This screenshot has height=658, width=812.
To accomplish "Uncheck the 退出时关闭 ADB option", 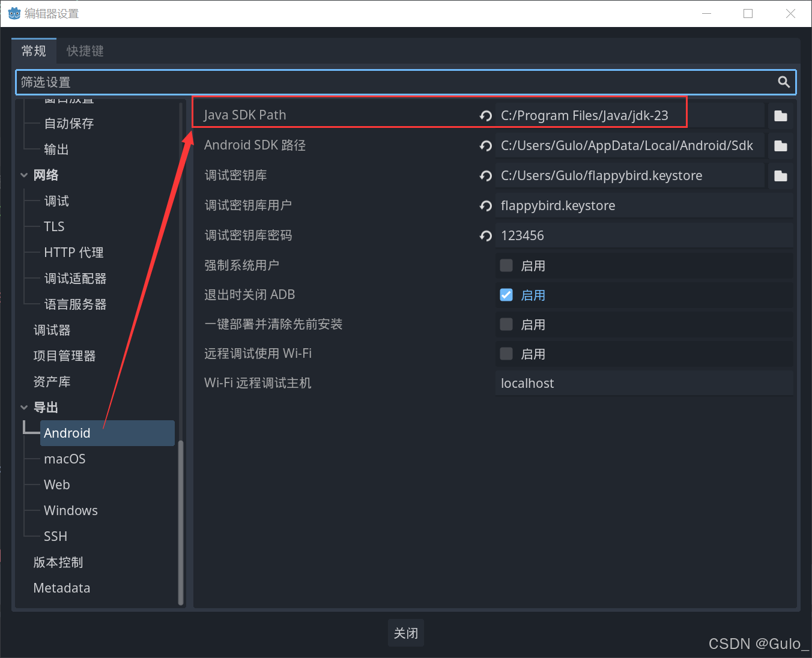I will [506, 294].
